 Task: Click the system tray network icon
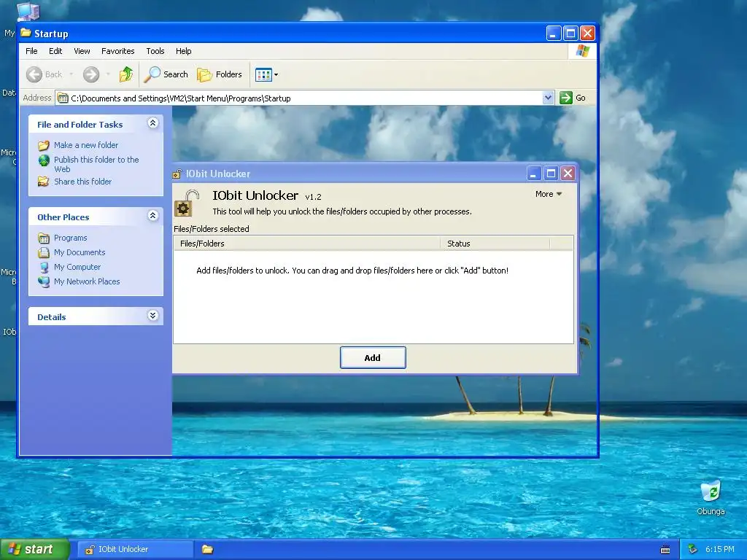[693, 550]
